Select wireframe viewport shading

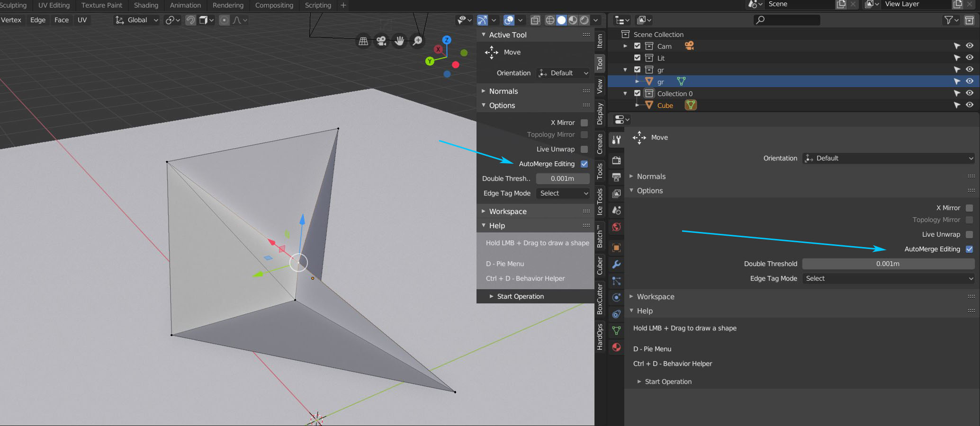550,20
